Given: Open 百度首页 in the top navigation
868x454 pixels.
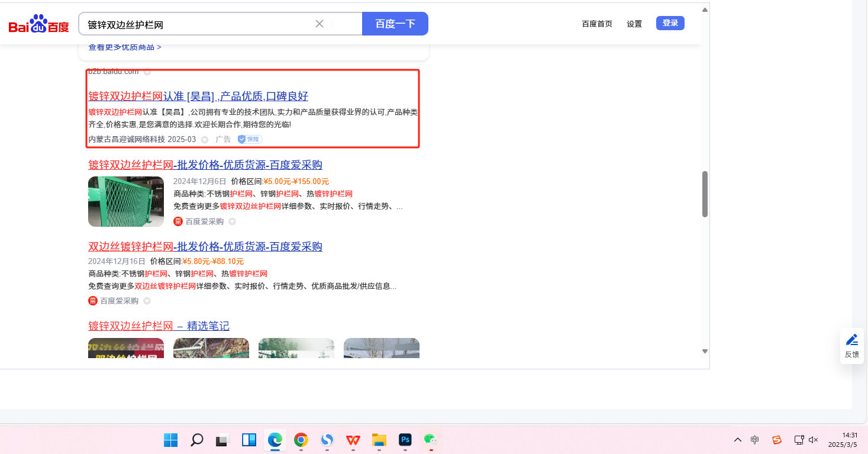Looking at the screenshot, I should 597,24.
